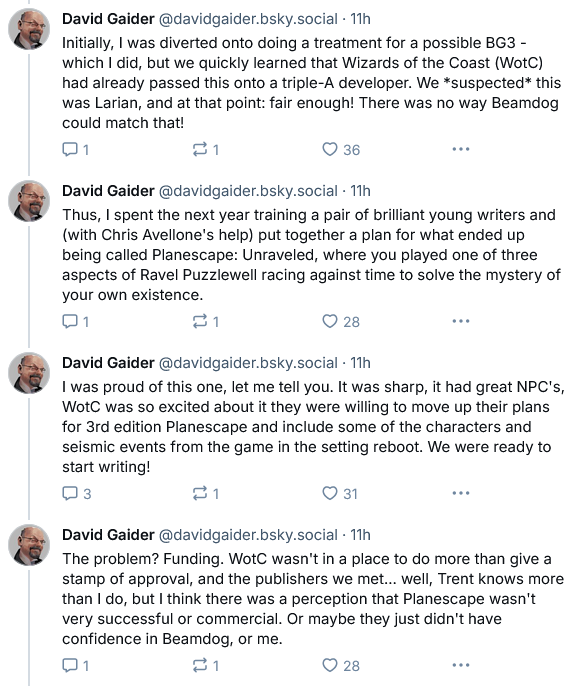Like the post with 36 likes
584x686 pixels.
tap(341, 150)
